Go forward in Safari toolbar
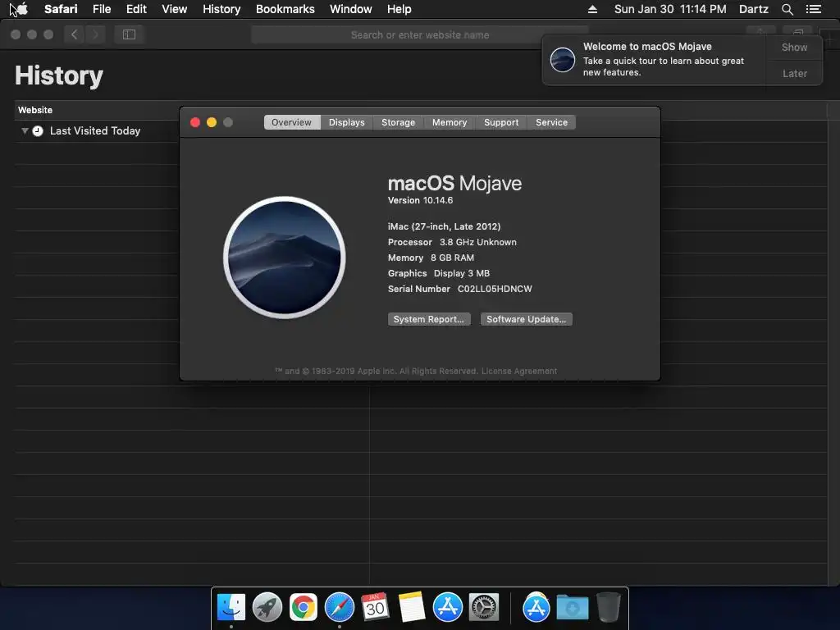This screenshot has height=630, width=840. coord(95,34)
